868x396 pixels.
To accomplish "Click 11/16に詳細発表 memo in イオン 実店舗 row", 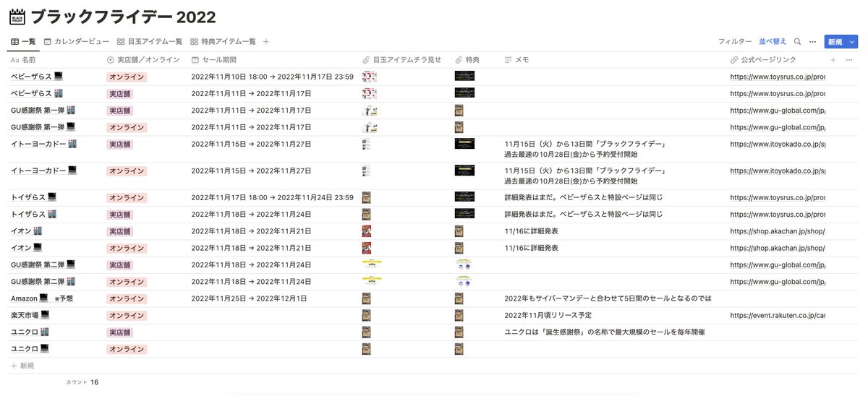I will [x=531, y=231].
